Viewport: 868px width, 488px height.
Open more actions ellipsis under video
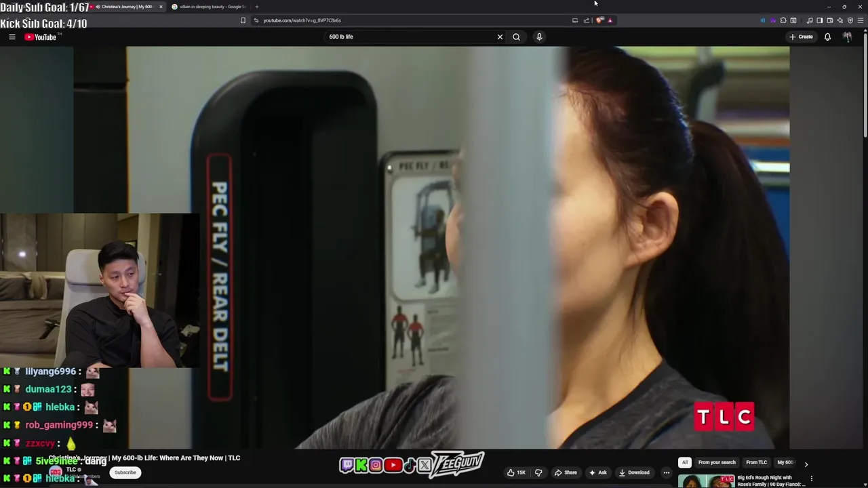(x=667, y=472)
